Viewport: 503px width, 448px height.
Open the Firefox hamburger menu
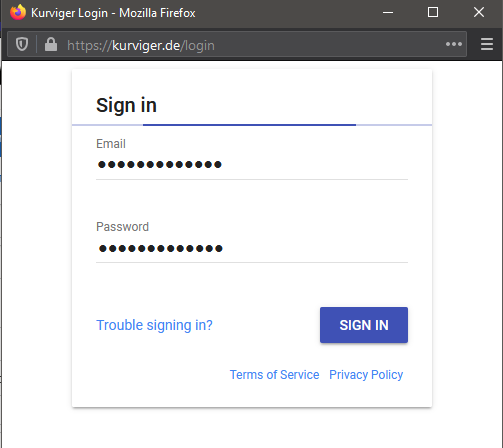(487, 44)
